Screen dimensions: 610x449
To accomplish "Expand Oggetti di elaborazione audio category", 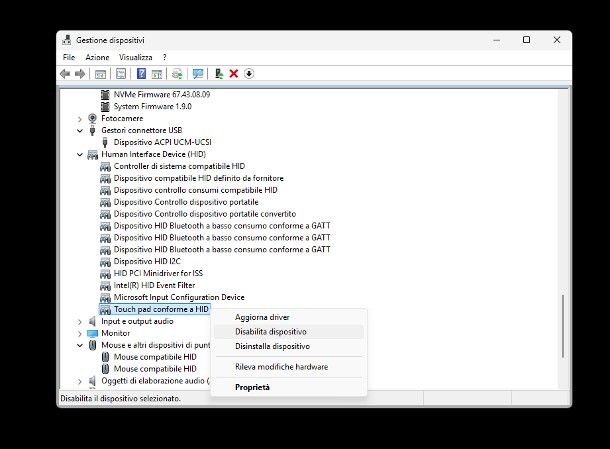I will point(80,381).
